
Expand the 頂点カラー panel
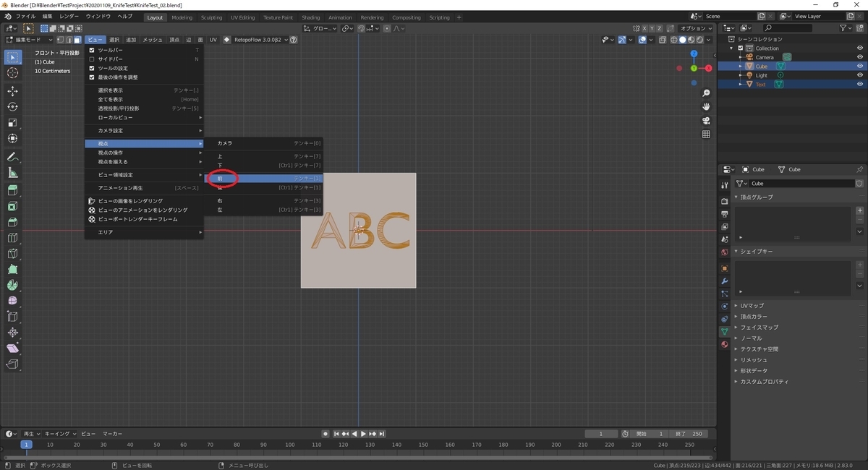(x=754, y=317)
